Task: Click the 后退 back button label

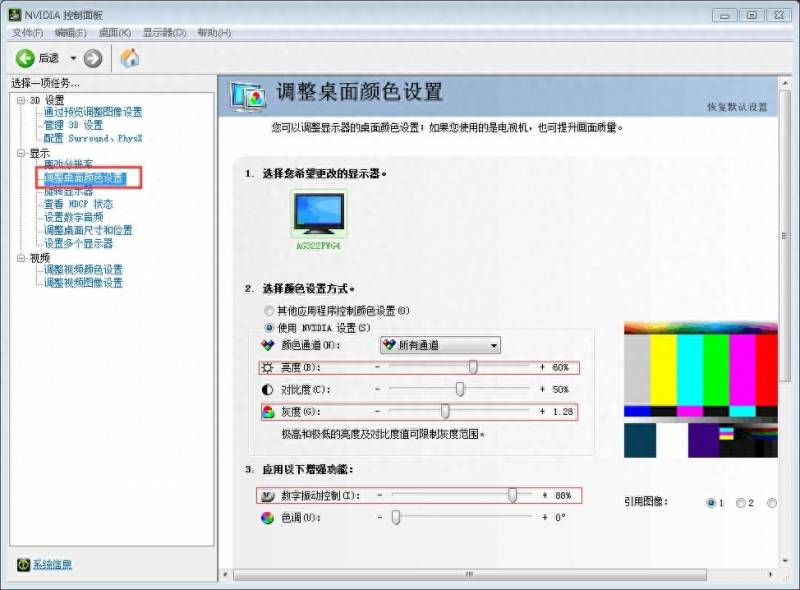Action: click(48, 58)
